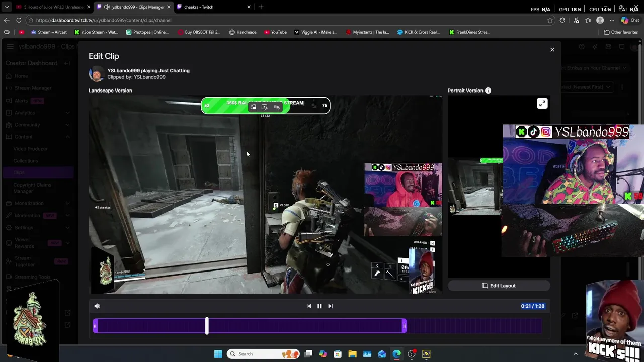The width and height of the screenshot is (644, 362).
Task: Open the n3on Stream bookmark
Action: [x=97, y=32]
